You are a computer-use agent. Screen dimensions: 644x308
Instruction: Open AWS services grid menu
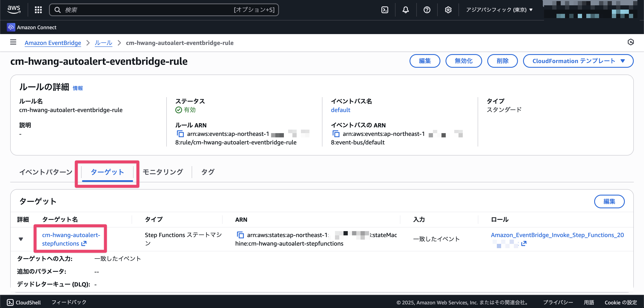point(38,10)
